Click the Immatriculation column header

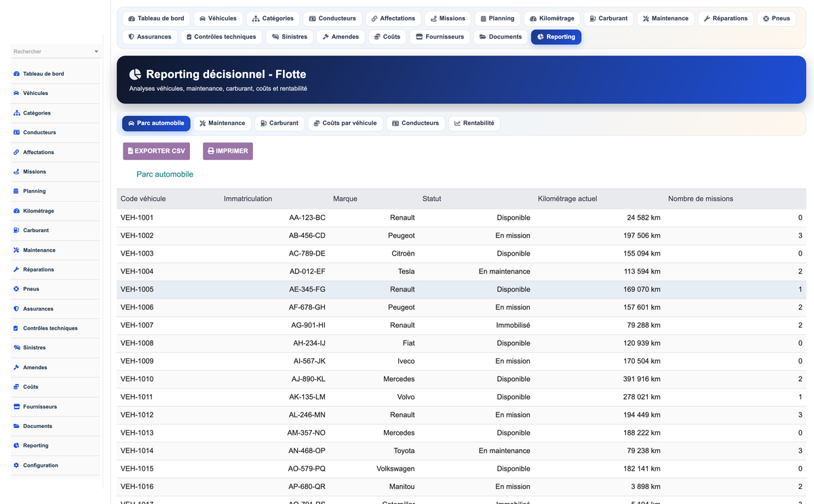[248, 199]
